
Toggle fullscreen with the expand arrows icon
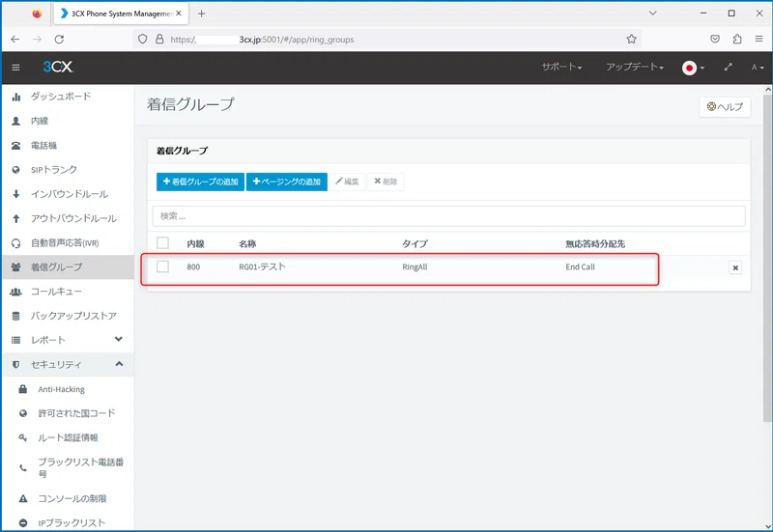pyautogui.click(x=729, y=67)
